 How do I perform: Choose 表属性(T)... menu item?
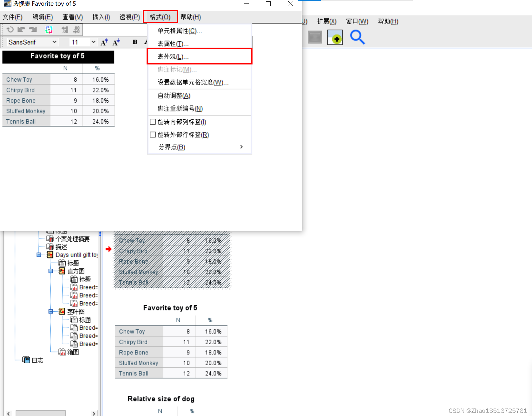point(200,44)
